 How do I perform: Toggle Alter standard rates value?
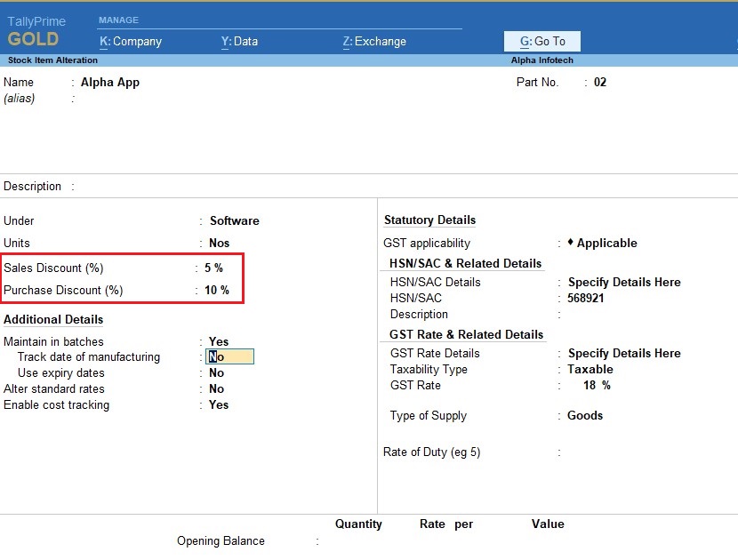(x=217, y=389)
